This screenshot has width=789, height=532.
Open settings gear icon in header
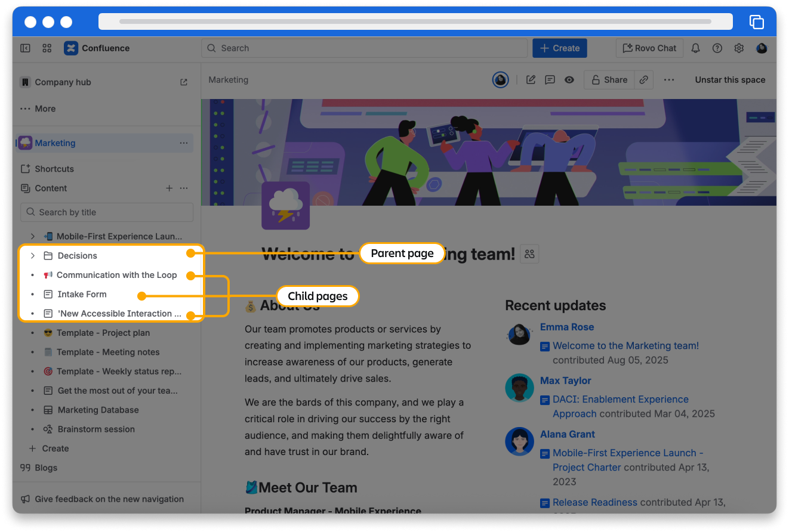[739, 48]
